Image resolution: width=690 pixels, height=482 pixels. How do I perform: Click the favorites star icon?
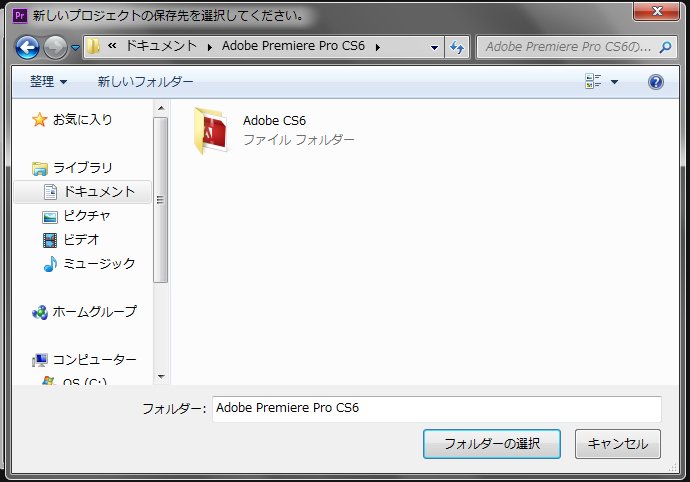pyautogui.click(x=39, y=119)
